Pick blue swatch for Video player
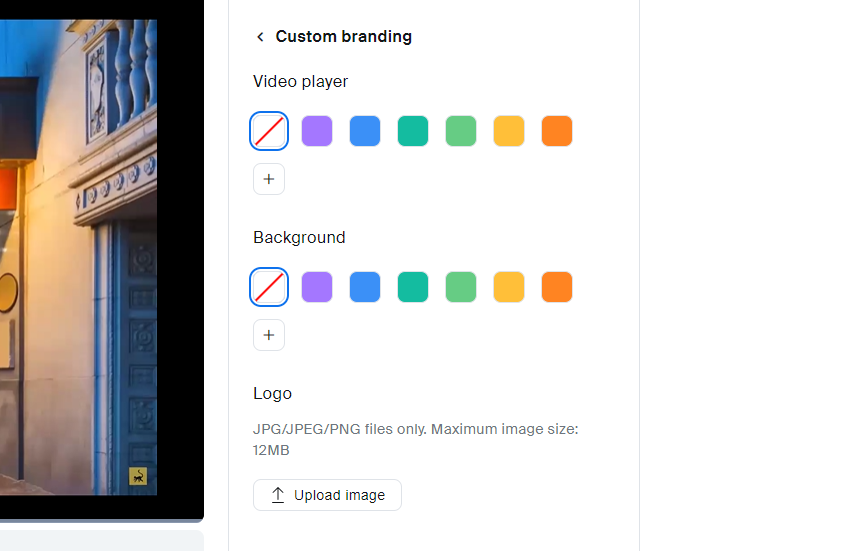Screen dimensions: 867x551 [365, 131]
